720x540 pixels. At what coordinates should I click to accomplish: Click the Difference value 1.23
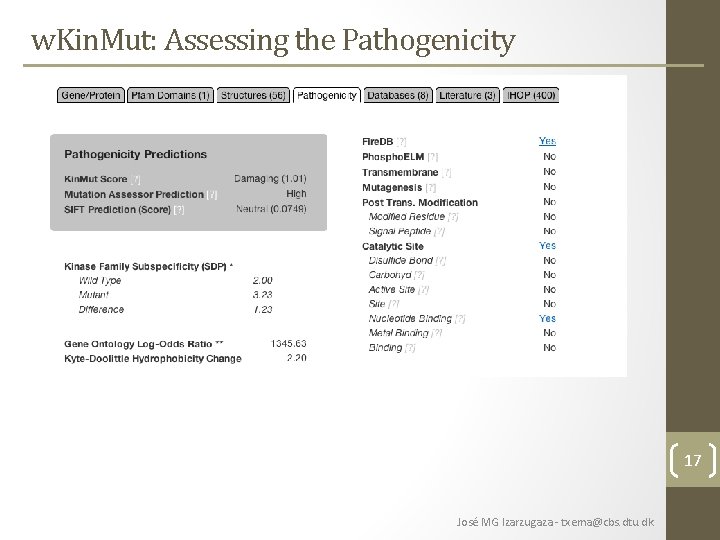pyautogui.click(x=262, y=309)
